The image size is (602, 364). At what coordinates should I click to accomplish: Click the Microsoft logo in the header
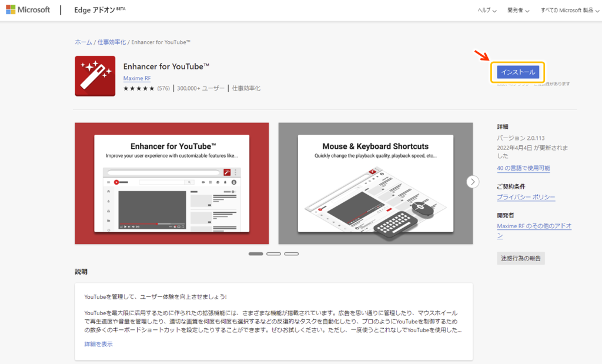click(28, 10)
